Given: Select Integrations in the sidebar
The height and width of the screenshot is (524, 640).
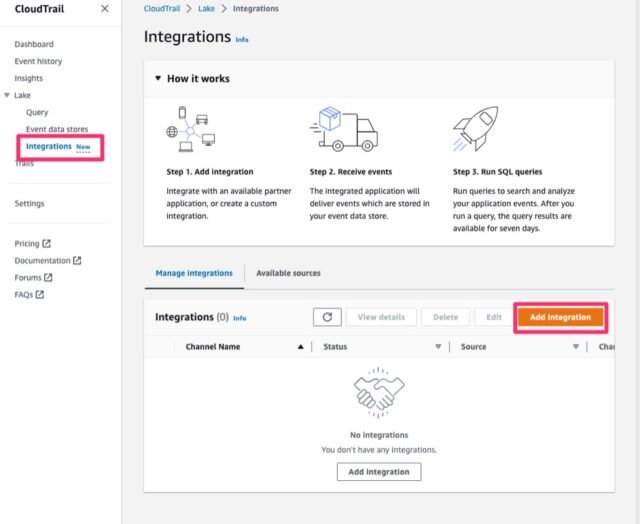Looking at the screenshot, I should click(49, 146).
